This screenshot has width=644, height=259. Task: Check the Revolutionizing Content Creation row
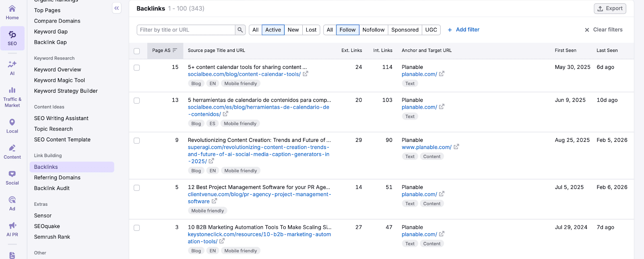(x=137, y=141)
